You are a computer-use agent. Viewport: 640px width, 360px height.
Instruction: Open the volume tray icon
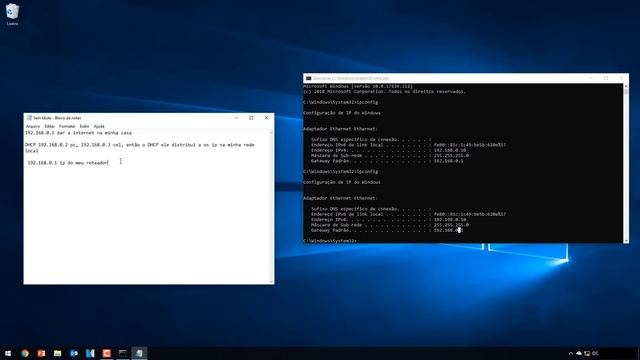595,353
